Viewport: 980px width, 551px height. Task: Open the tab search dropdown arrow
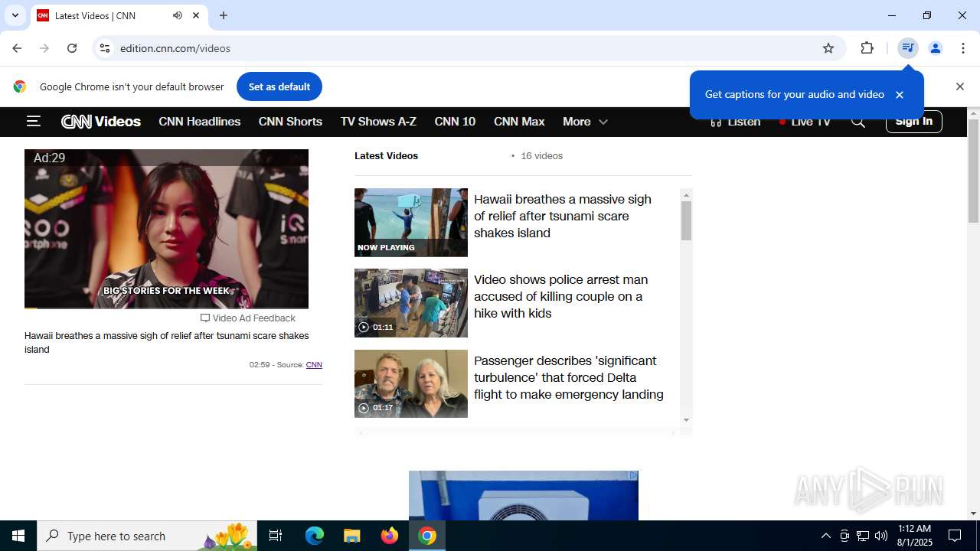(x=15, y=15)
